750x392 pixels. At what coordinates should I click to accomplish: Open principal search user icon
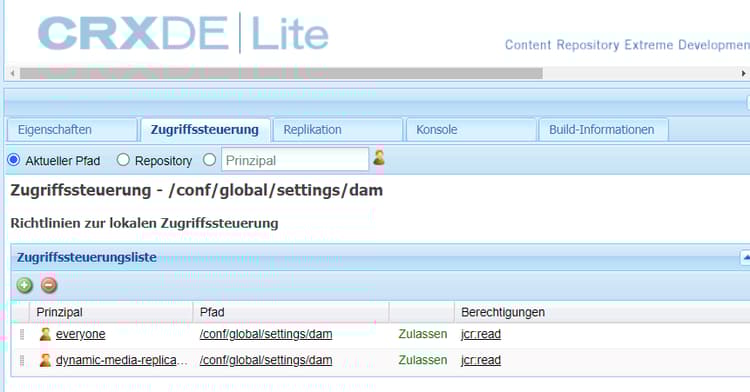coord(379,158)
